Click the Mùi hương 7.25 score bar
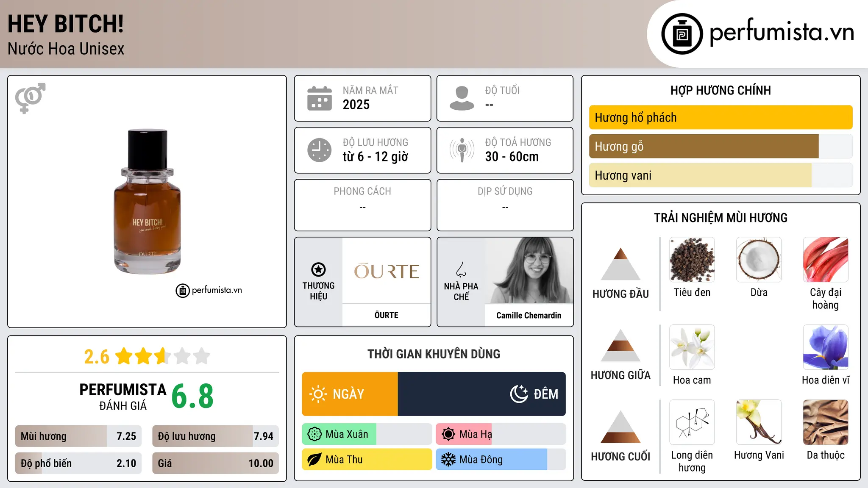The width and height of the screenshot is (868, 488). pos(78,436)
